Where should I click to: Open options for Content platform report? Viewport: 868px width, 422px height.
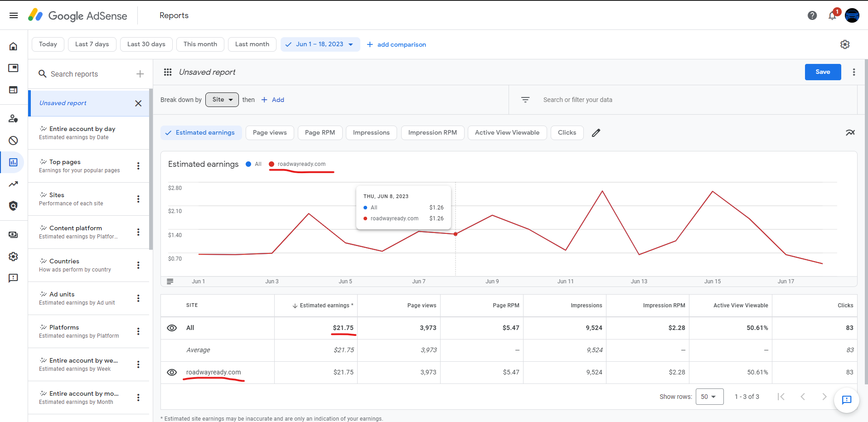138,232
